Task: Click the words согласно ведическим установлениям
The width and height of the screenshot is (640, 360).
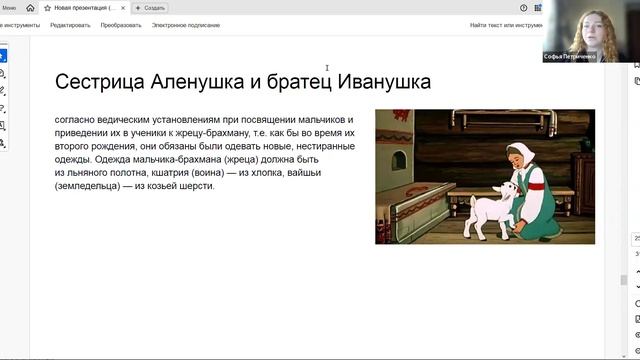Action: pyautogui.click(x=137, y=120)
